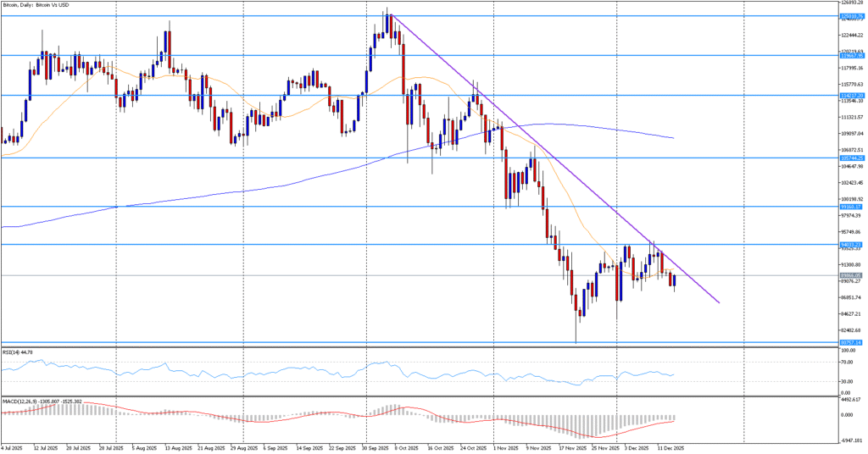
Task: Select the blue RSI line in indicator panel
Action: (254, 373)
